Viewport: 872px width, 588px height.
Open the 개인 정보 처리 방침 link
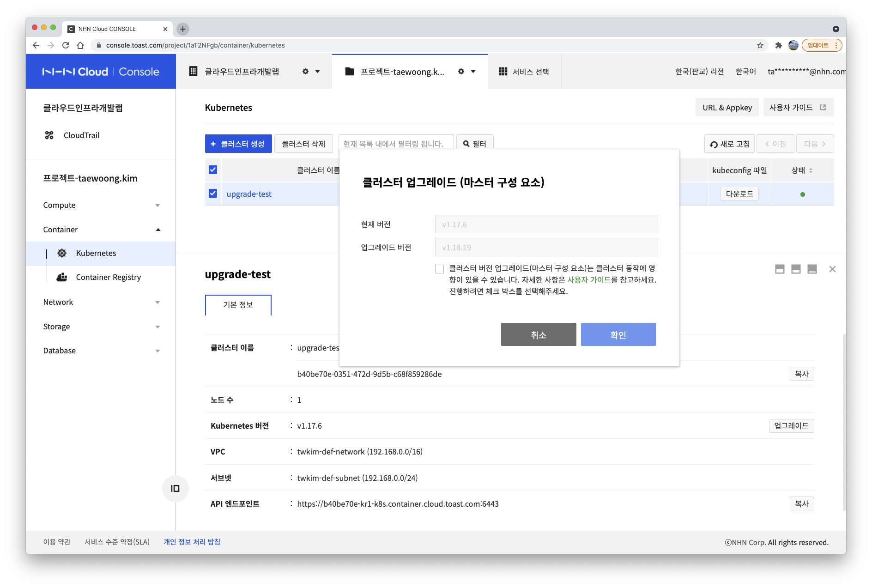click(x=192, y=542)
